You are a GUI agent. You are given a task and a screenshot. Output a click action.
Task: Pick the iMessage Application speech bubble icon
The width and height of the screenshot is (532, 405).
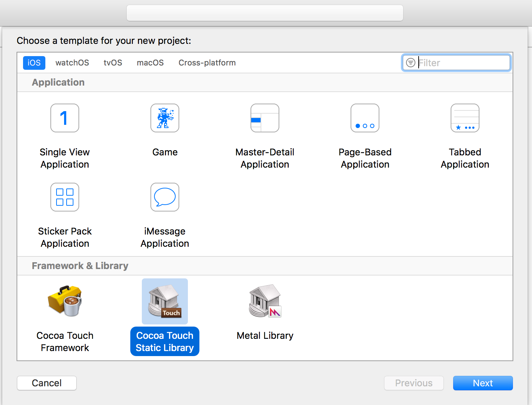click(x=165, y=197)
